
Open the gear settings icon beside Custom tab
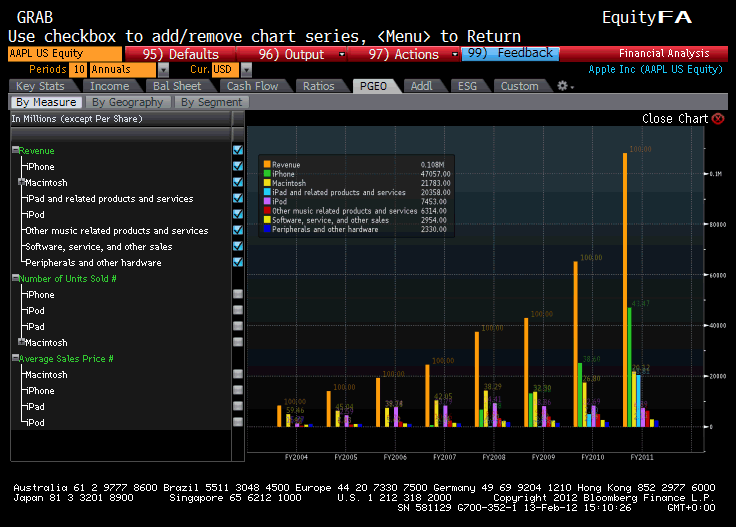(563, 86)
